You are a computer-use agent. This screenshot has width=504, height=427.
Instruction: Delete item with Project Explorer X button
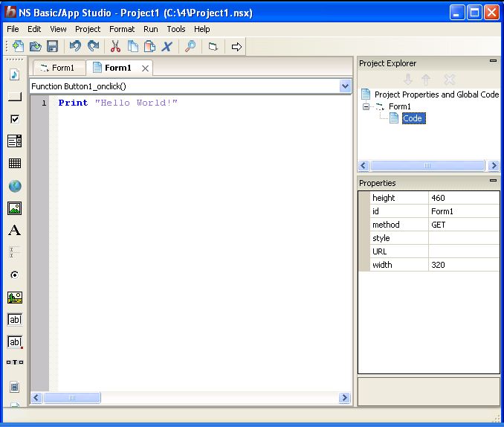tap(449, 79)
